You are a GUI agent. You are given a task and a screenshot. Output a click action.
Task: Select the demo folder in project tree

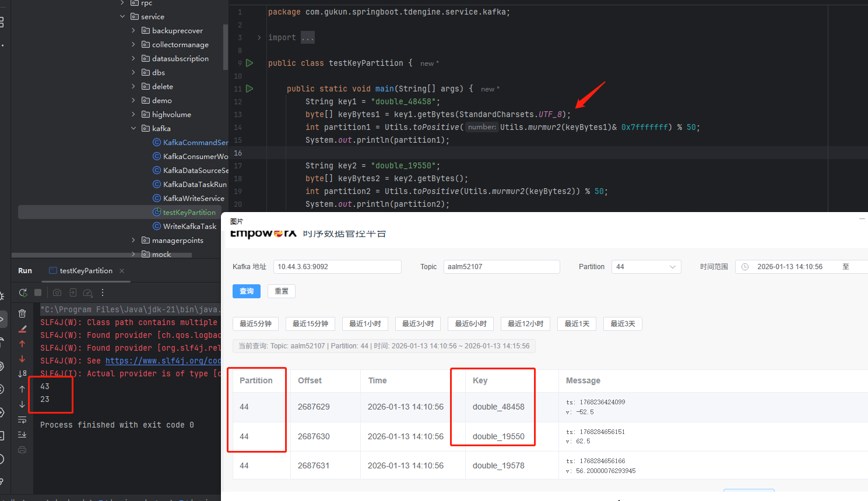click(161, 100)
